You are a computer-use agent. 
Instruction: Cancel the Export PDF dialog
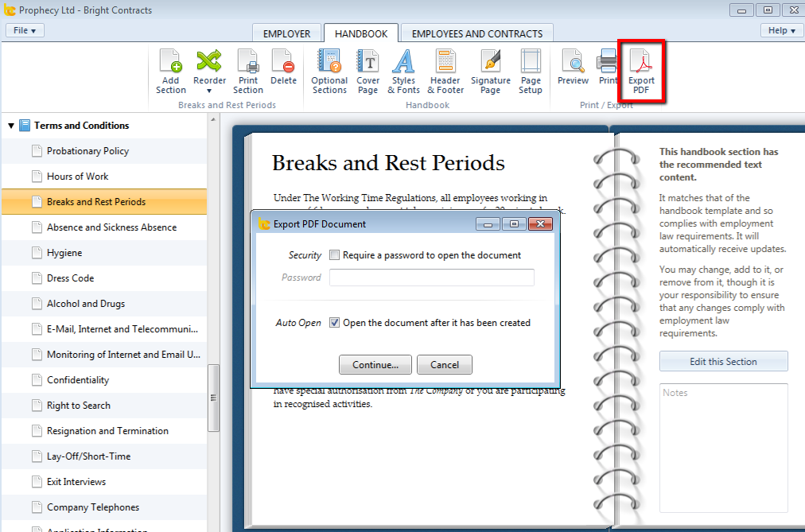445,365
